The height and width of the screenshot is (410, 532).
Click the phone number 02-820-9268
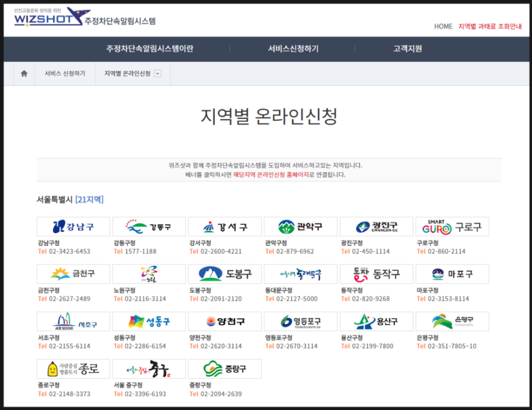click(371, 299)
